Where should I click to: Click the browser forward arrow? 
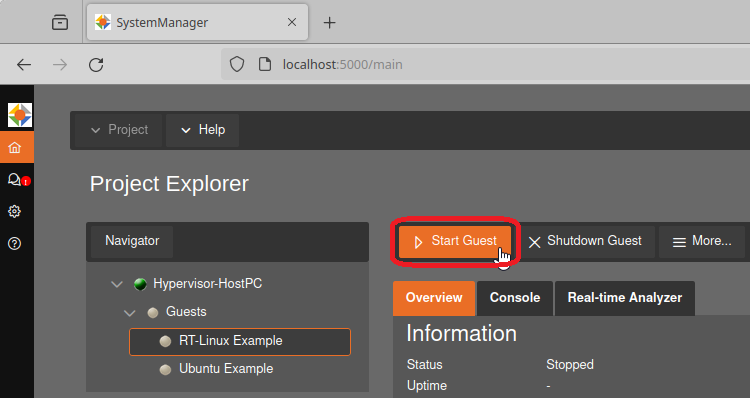pyautogui.click(x=60, y=65)
